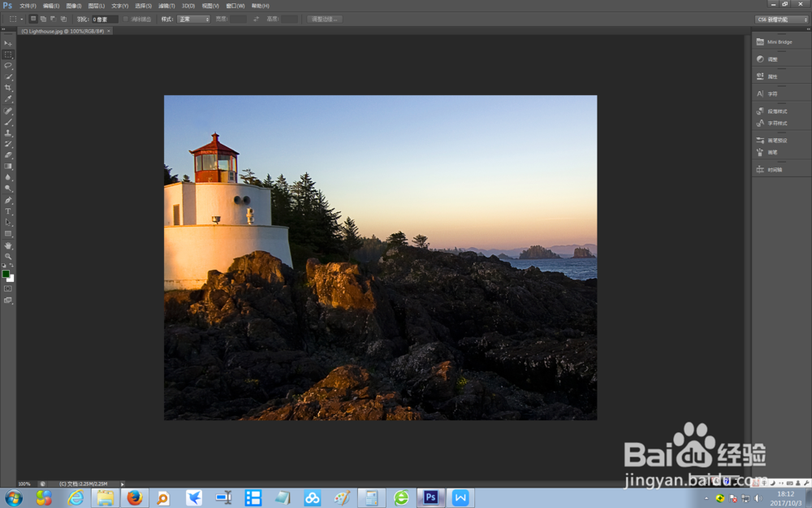Expand the status bar info arrow
812x508 pixels.
tap(123, 484)
